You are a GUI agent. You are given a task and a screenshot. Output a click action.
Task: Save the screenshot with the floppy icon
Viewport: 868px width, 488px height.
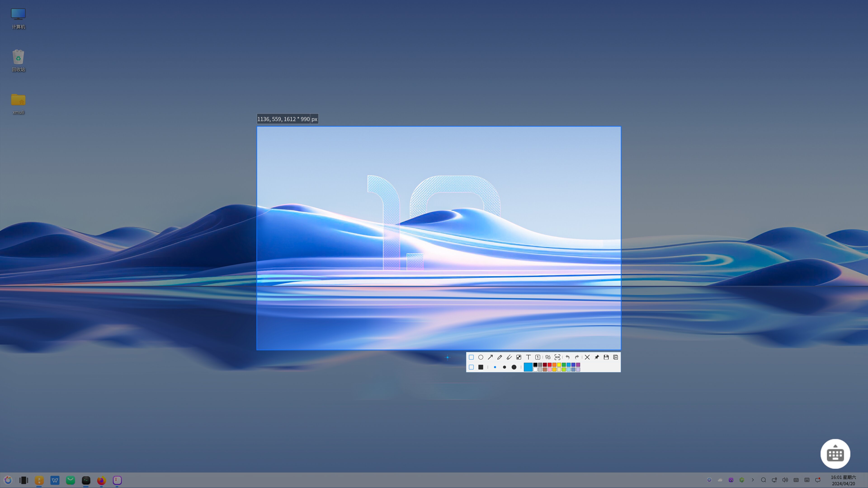[x=606, y=357]
